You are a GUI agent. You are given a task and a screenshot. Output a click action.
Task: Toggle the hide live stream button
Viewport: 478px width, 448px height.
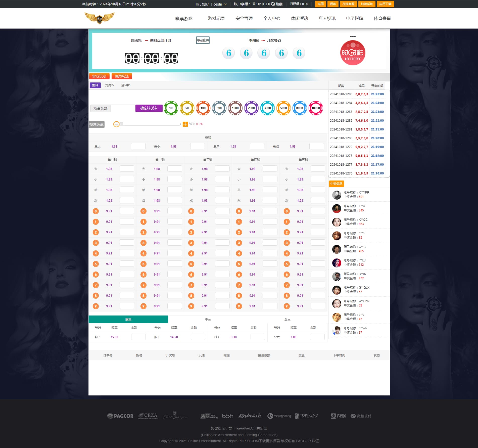click(203, 40)
